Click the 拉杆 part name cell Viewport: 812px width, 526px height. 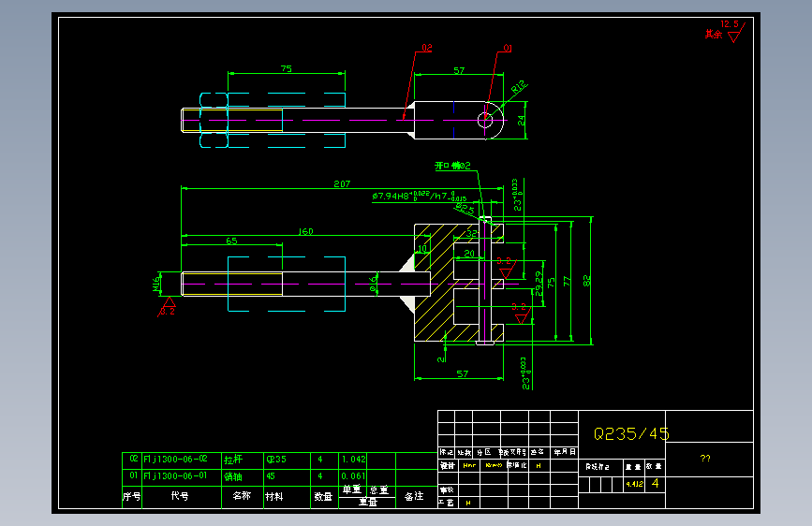pyautogui.click(x=233, y=460)
